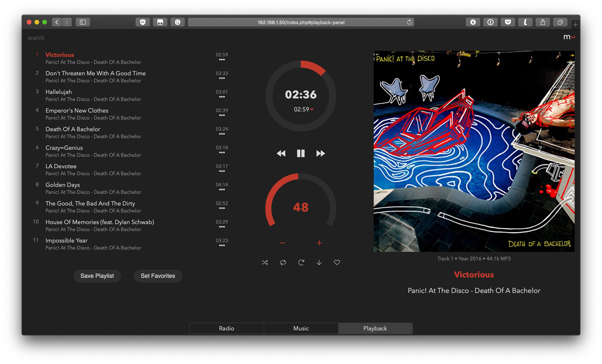Viewport: 602px width, 364px height.
Task: Select The Good, The Bad And The Dirty
Action: (90, 204)
